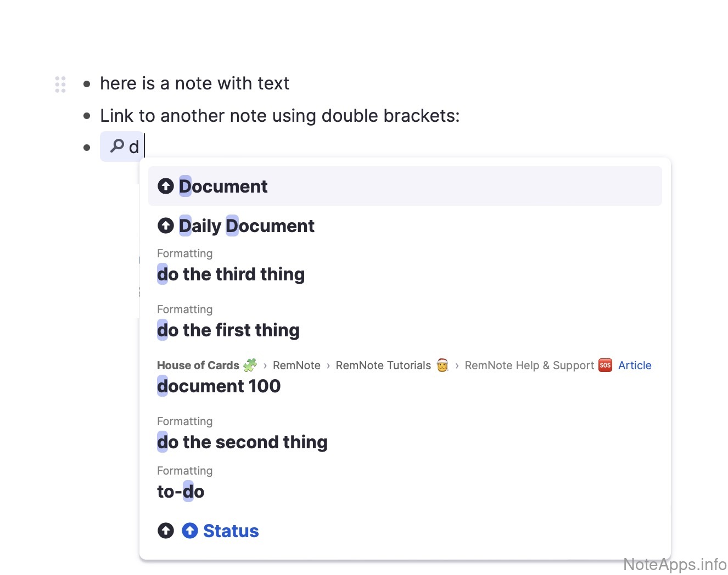Click the arrow icon beside Document result
728x575 pixels.
point(166,187)
